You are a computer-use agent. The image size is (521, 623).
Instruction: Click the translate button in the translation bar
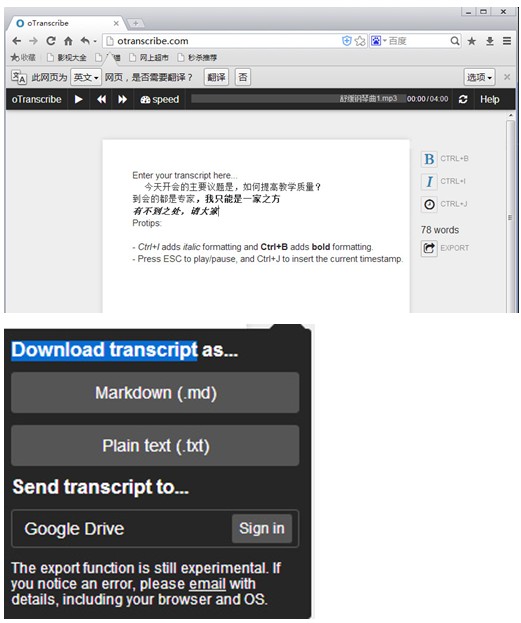216,77
